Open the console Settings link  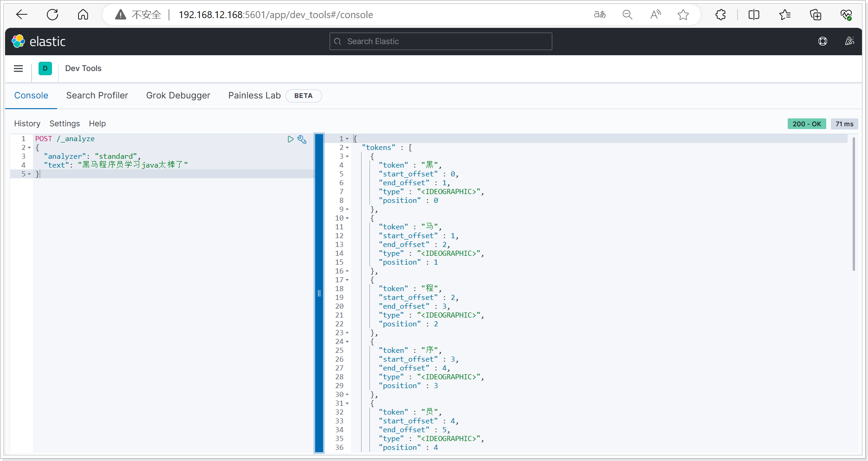click(65, 123)
